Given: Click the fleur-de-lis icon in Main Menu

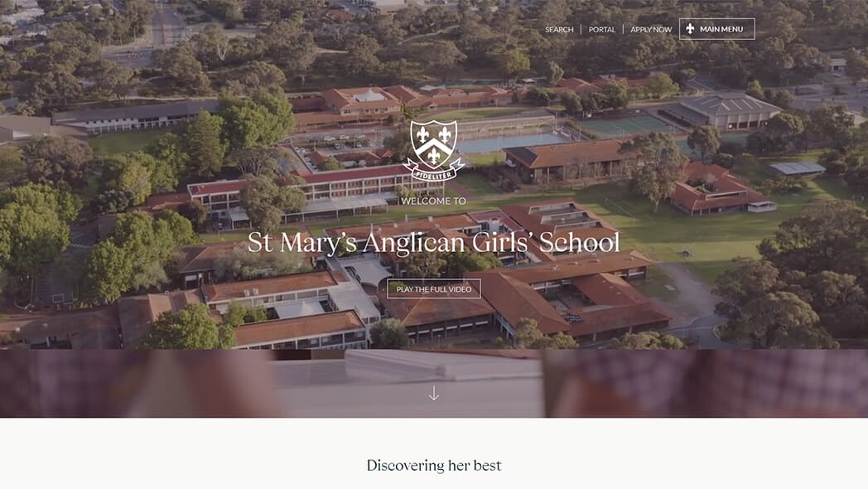Looking at the screenshot, I should [690, 29].
